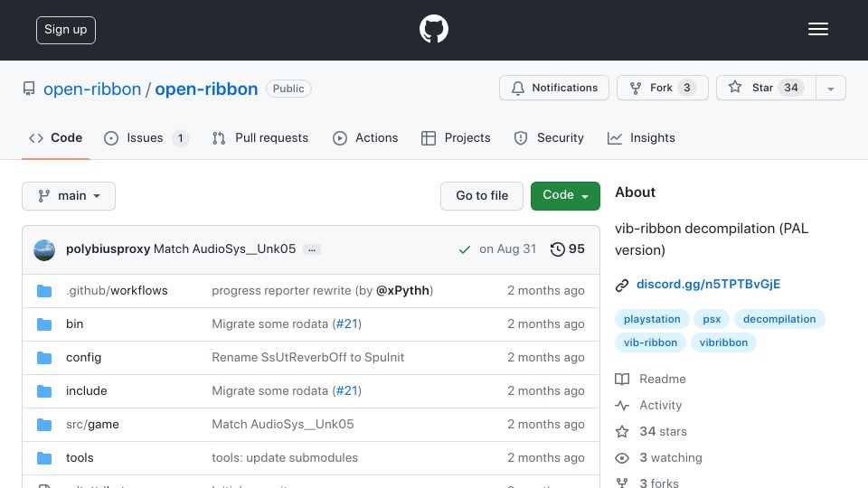Click the green check status icon

pos(465,249)
